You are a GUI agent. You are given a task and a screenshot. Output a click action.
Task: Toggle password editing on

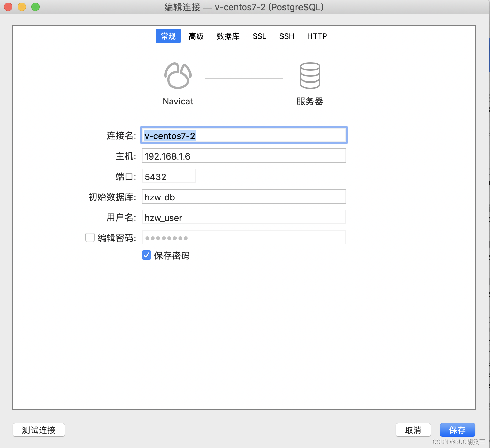(90, 237)
